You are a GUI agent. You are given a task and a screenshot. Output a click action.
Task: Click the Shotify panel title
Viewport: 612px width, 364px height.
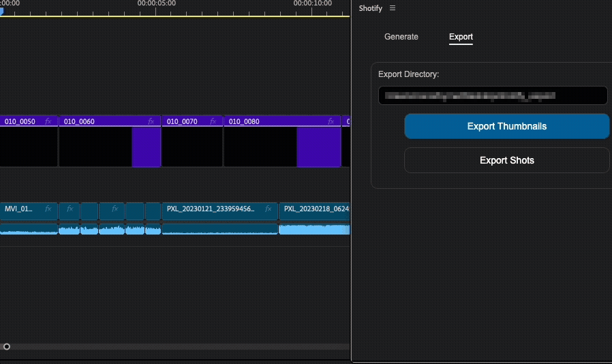pyautogui.click(x=370, y=8)
